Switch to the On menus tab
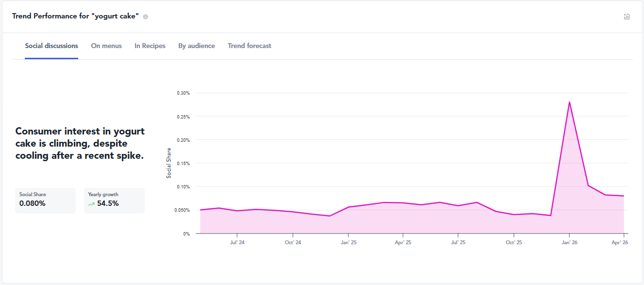 coord(106,46)
